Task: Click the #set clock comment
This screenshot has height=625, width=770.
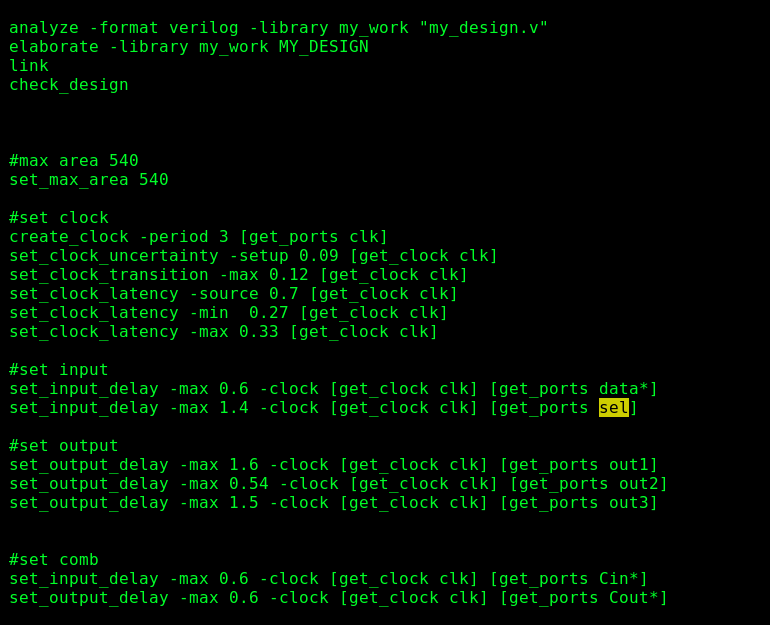Action: click(59, 218)
